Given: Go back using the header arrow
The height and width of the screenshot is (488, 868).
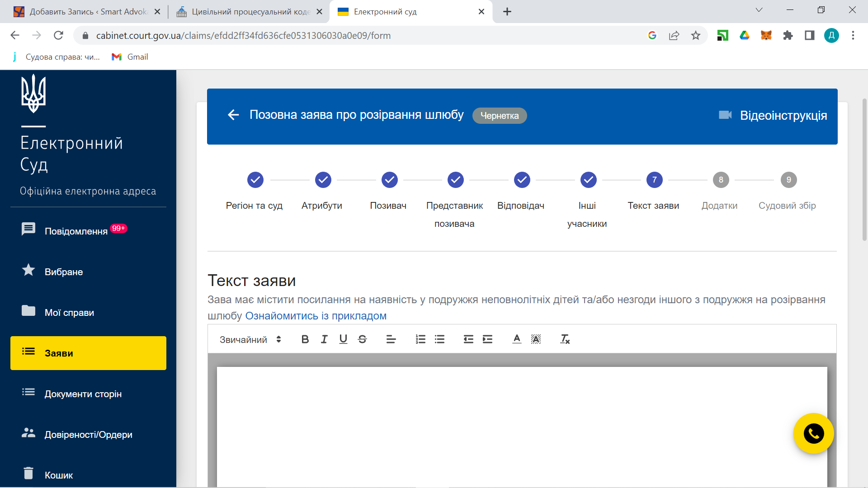Looking at the screenshot, I should tap(233, 115).
